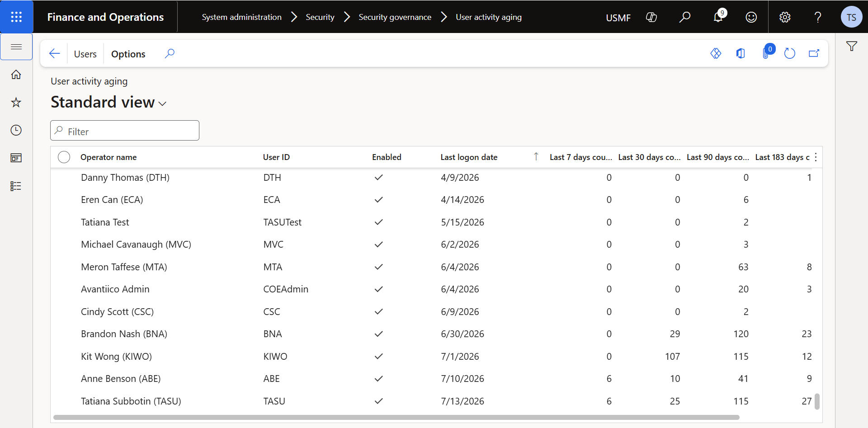868x428 pixels.
Task: Navigate to System administration breadcrumb
Action: coord(241,17)
